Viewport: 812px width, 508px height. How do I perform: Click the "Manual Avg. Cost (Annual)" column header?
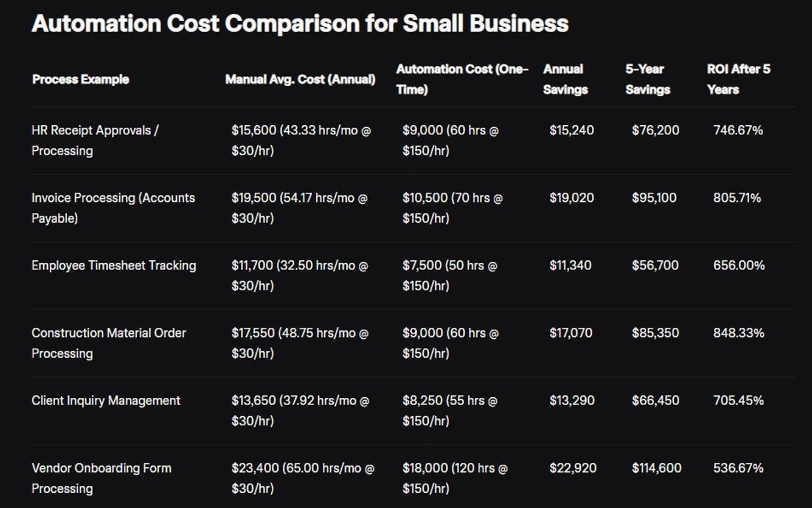(x=300, y=79)
